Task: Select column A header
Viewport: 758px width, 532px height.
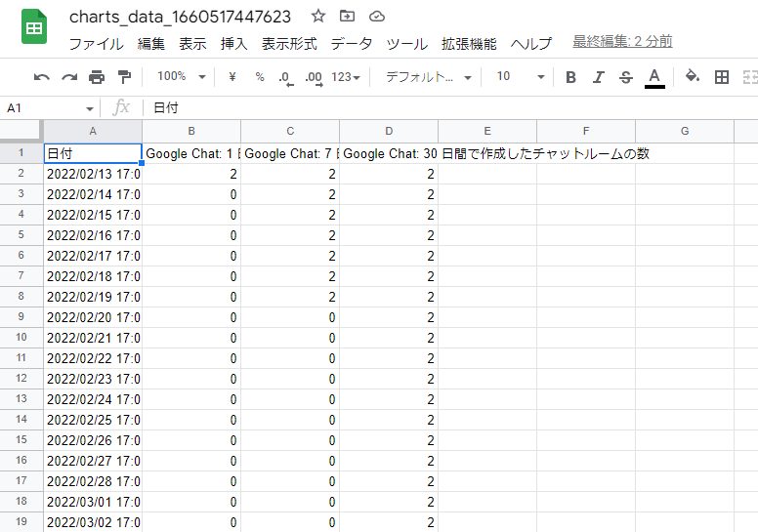Action: coord(93,131)
